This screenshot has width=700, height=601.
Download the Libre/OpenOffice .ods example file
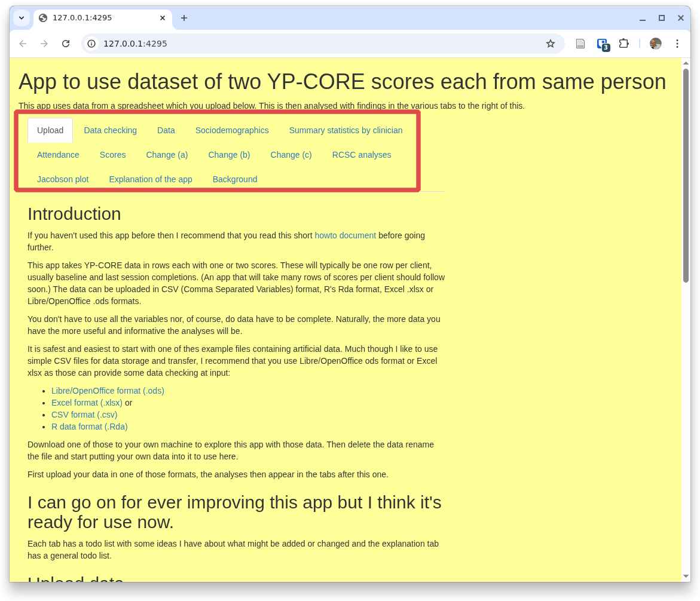click(108, 391)
